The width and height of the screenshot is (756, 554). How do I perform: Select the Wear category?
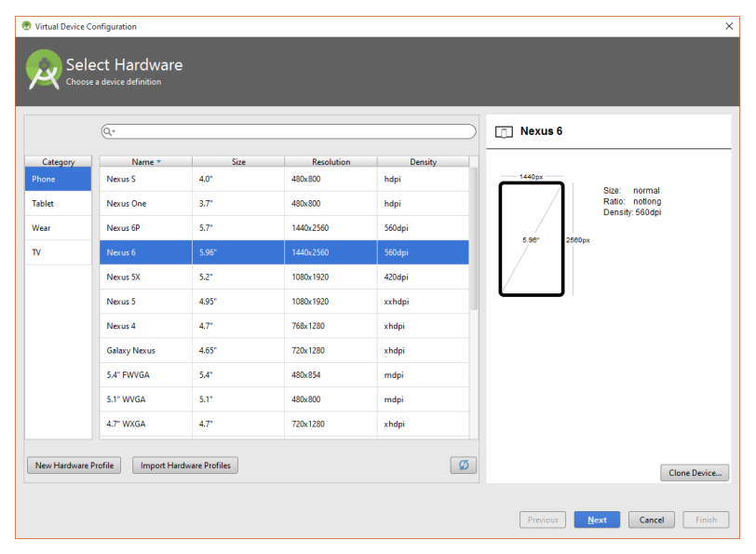click(58, 228)
